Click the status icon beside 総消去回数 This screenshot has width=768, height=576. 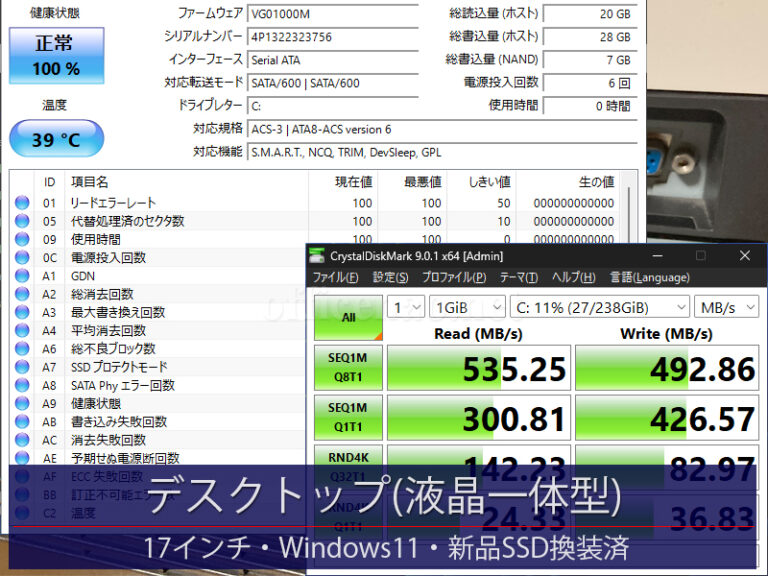pos(22,294)
